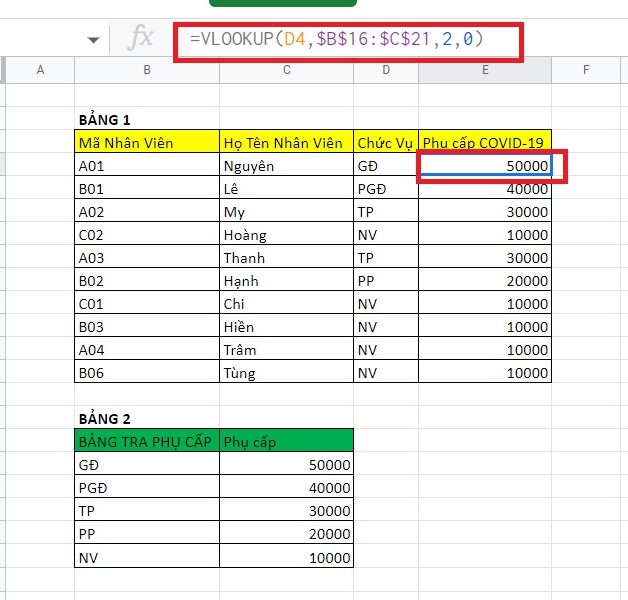The image size is (628, 600).
Task: Select the 10000 cell in Bảng 2
Action: click(x=286, y=556)
